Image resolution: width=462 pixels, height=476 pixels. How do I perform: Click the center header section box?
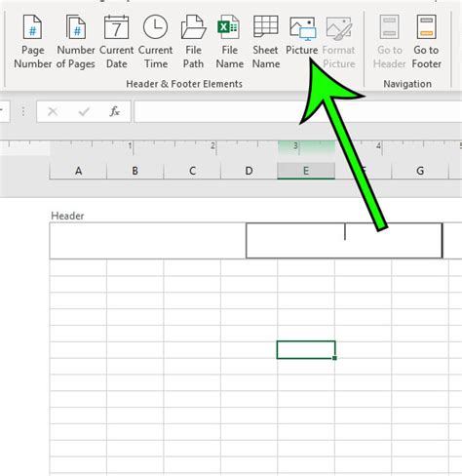(344, 241)
